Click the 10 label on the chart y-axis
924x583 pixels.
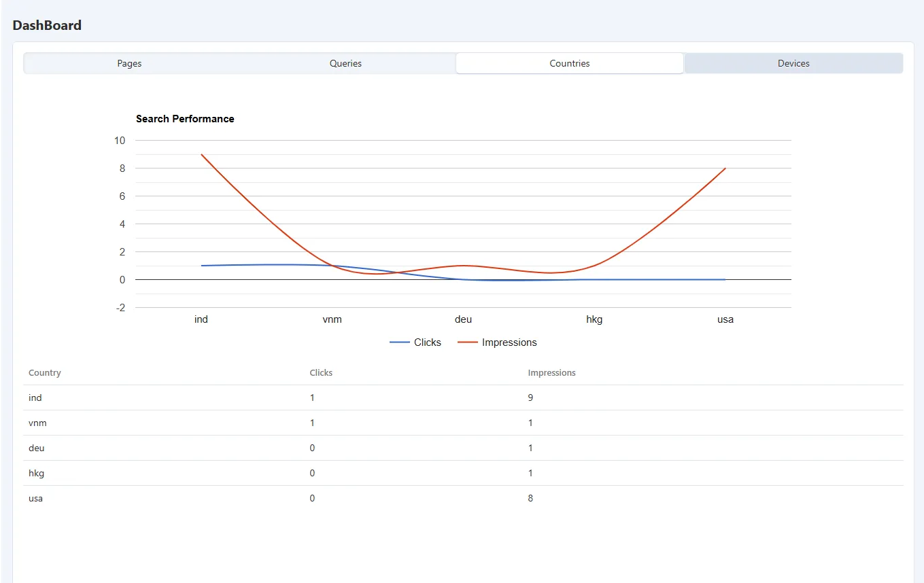[120, 141]
